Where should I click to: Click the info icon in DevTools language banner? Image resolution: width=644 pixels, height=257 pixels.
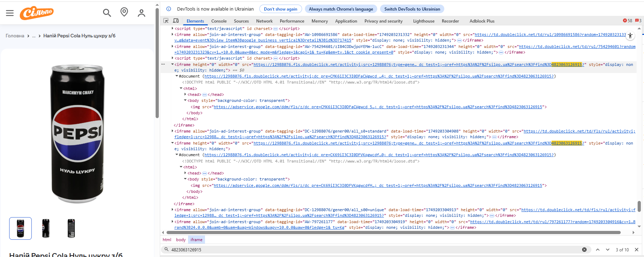(x=169, y=9)
